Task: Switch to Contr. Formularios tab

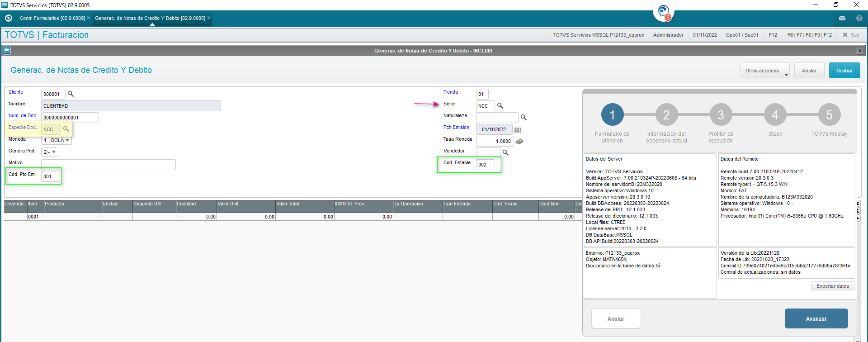Action: pos(52,18)
